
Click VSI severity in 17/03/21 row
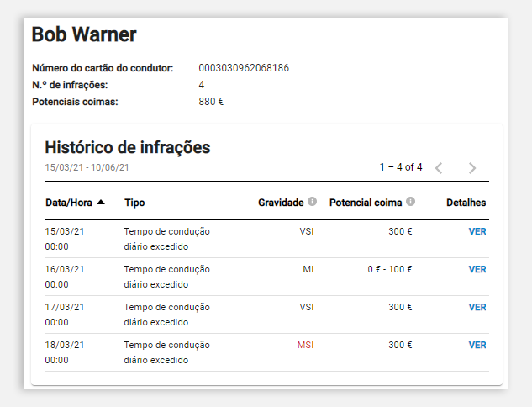307,307
